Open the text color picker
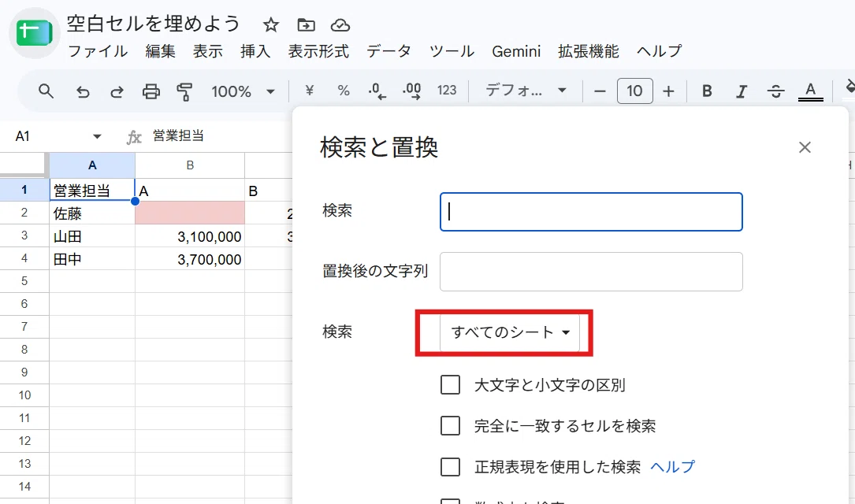855x504 pixels. 810,91
